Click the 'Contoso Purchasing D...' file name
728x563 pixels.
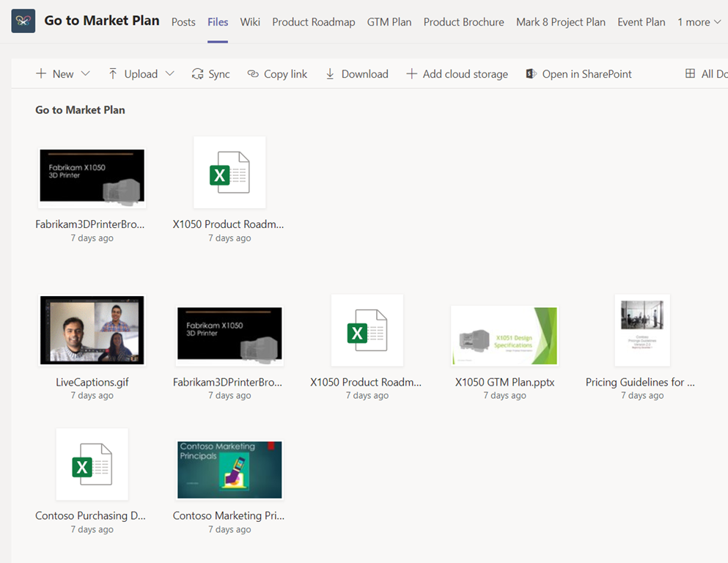pyautogui.click(x=90, y=515)
